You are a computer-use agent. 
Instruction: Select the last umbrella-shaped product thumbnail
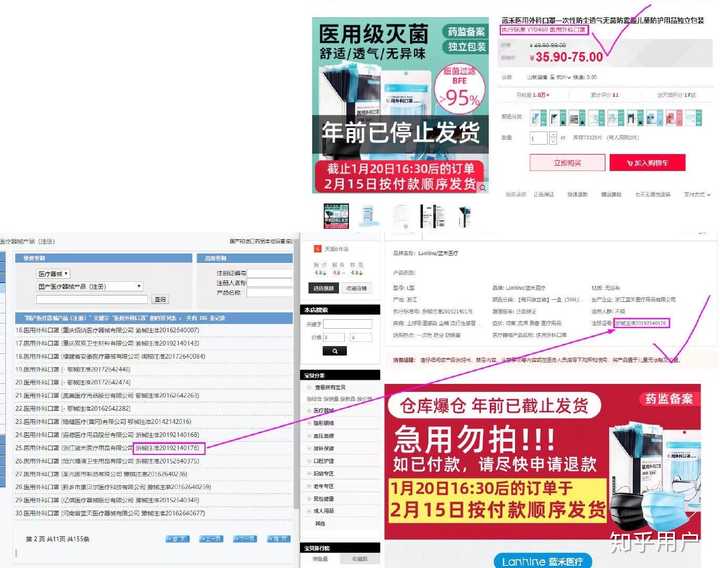[x=464, y=216]
